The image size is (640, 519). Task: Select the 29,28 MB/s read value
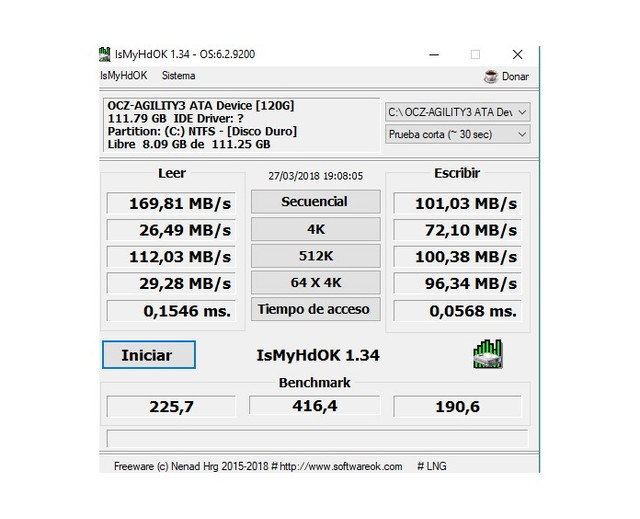(x=171, y=283)
